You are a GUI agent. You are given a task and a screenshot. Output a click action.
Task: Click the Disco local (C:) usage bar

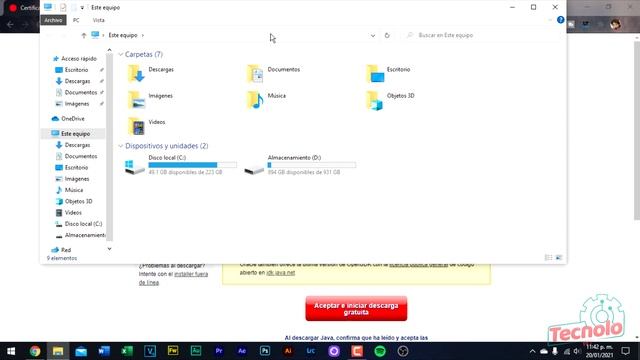point(192,165)
